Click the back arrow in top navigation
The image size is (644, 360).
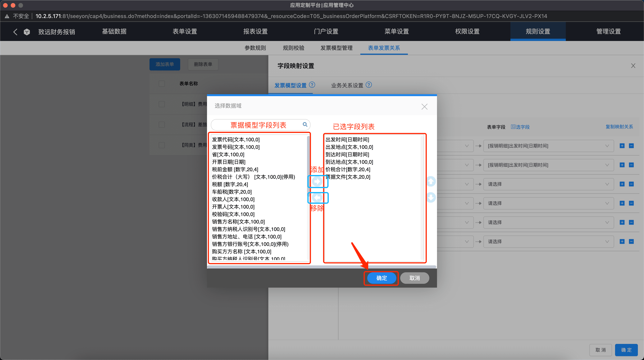[x=15, y=32]
